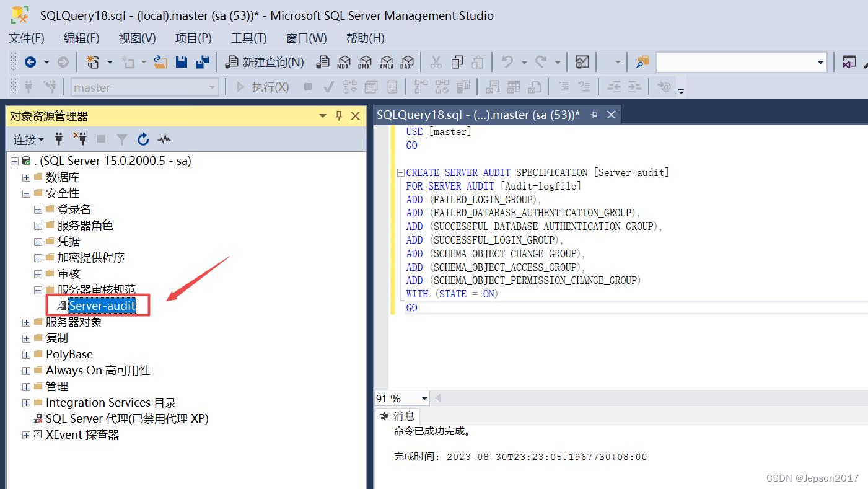Click the USE [master] code line
Viewport: 868px width, 489px height.
tap(439, 132)
